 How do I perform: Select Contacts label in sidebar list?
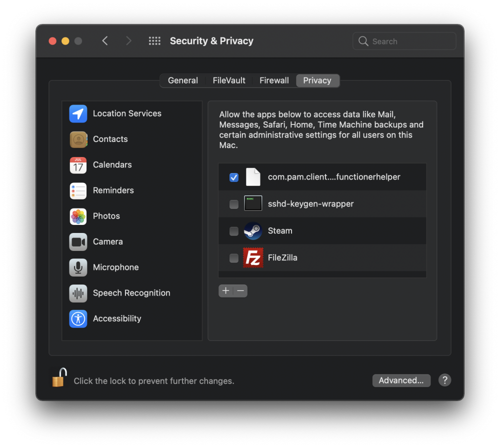click(x=110, y=139)
